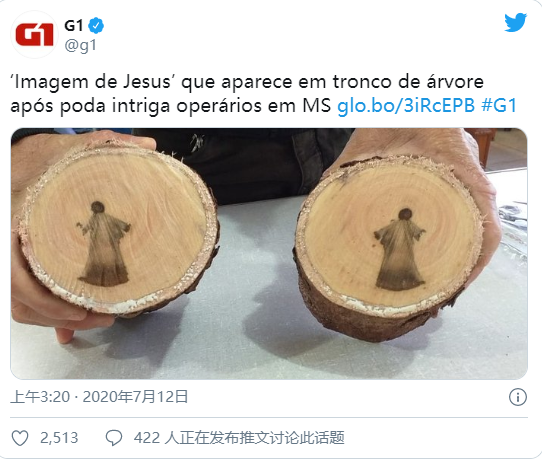Click the G1 account name

pyautogui.click(x=74, y=26)
